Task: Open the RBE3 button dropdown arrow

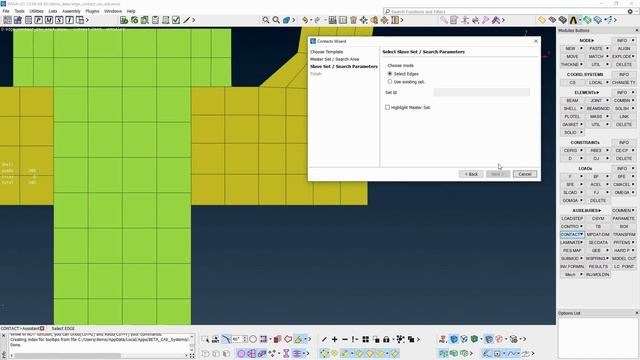Action: tap(607, 150)
